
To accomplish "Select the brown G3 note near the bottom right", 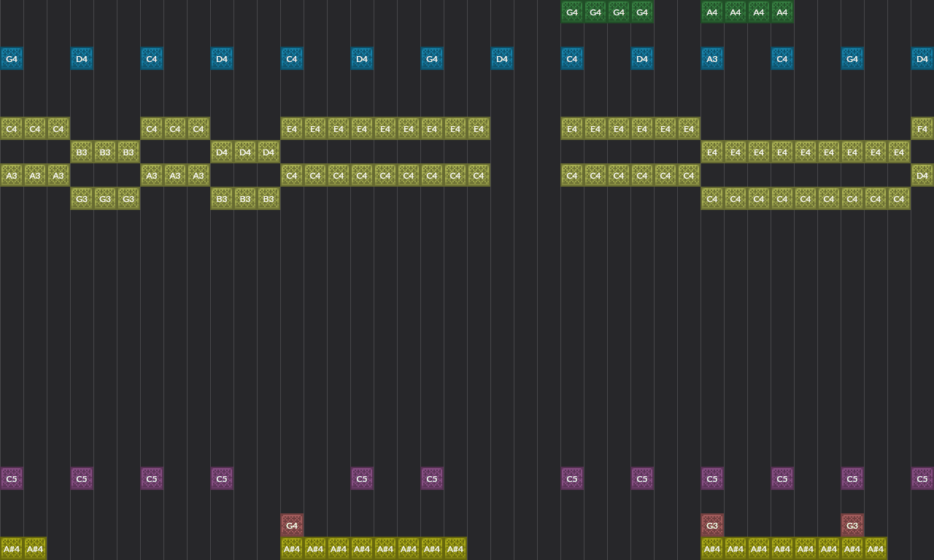I will click(x=852, y=525).
